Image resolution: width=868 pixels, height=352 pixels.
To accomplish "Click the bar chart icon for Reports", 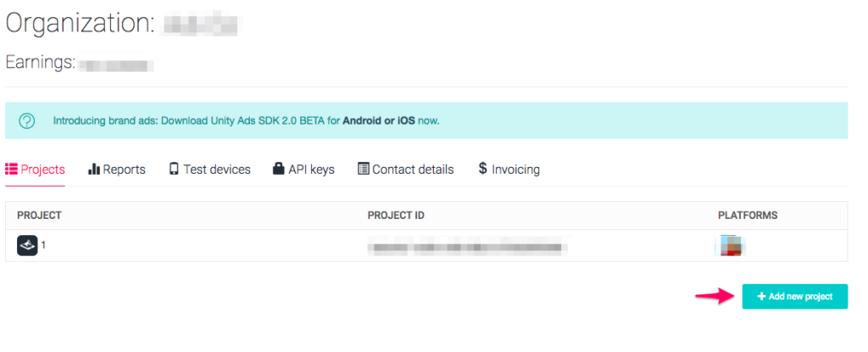I will (94, 170).
